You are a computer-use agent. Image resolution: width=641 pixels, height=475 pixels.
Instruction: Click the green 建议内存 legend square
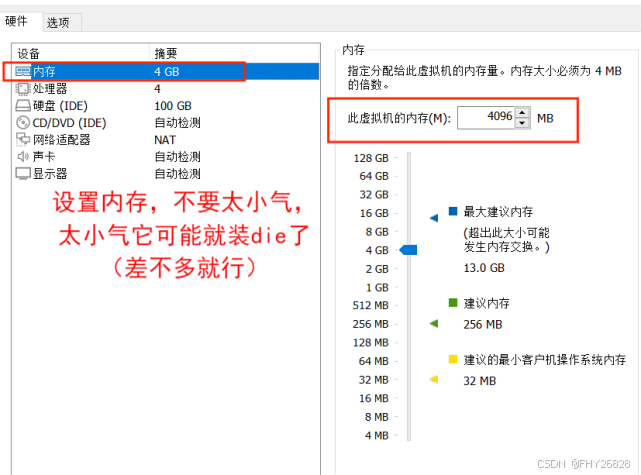453,303
